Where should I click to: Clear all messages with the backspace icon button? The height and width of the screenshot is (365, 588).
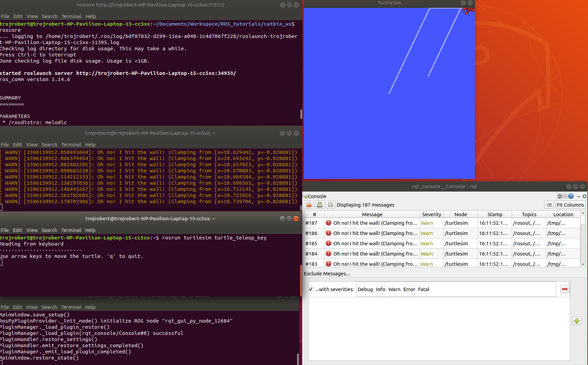[549, 205]
